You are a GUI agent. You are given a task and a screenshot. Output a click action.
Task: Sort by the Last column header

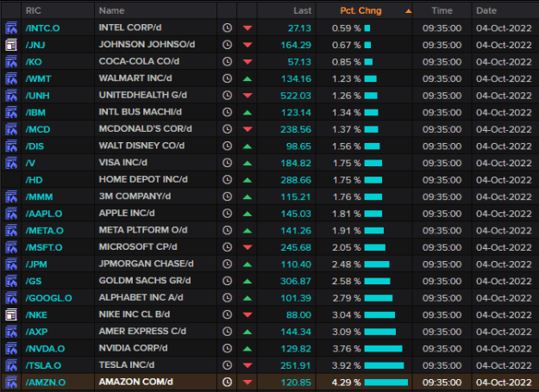[x=303, y=10]
